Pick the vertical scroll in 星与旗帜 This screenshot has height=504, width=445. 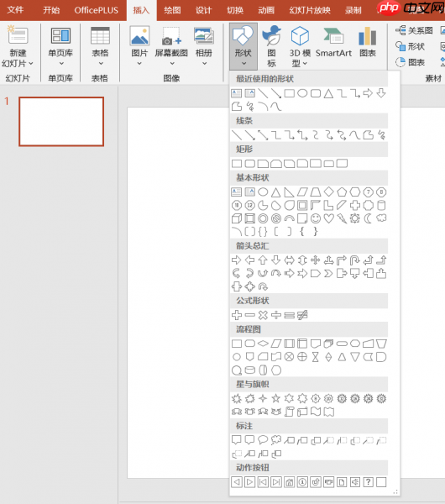click(x=289, y=412)
